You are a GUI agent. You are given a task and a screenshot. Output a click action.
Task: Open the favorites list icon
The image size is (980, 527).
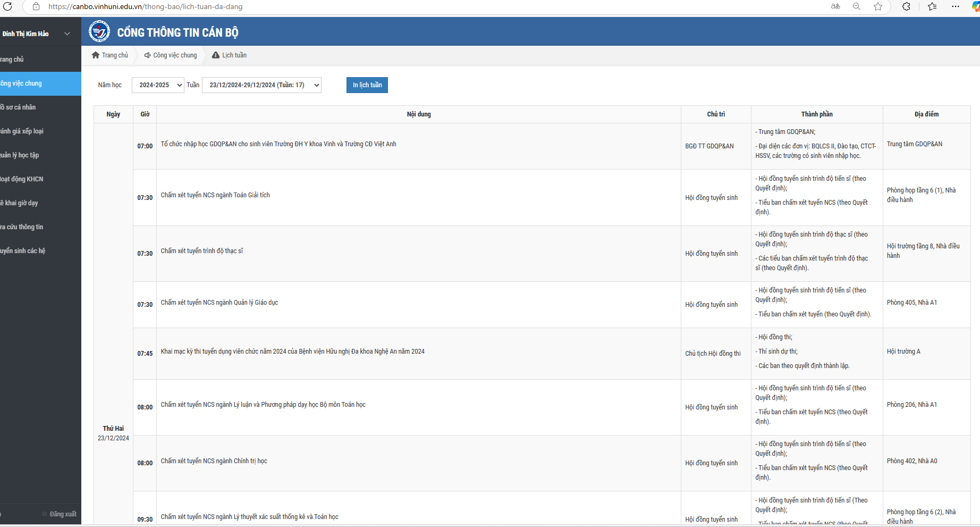[x=932, y=6]
